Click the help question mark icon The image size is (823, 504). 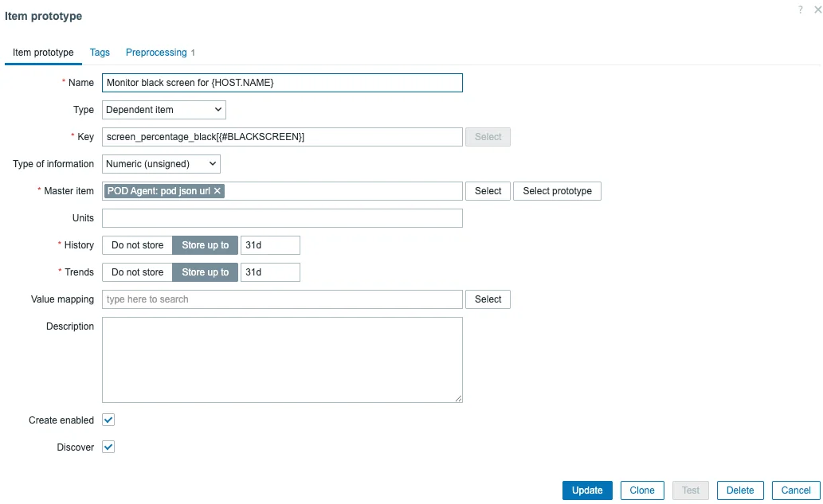[x=800, y=10]
